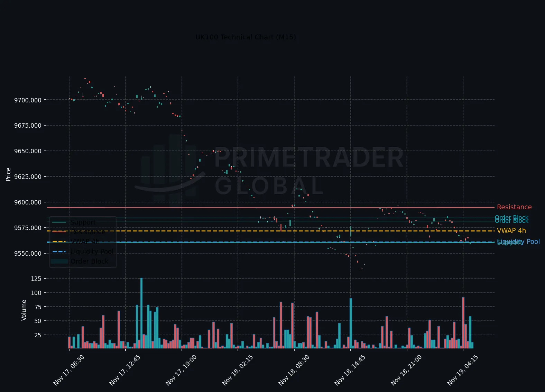Select the Nov 18, 08:30 time axis label

click(x=293, y=370)
